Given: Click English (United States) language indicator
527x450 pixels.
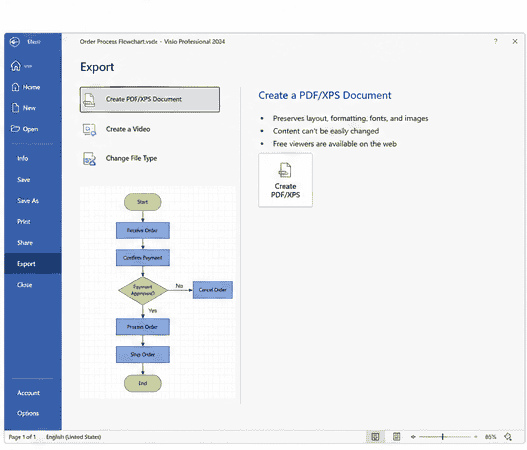Looking at the screenshot, I should (x=74, y=437).
